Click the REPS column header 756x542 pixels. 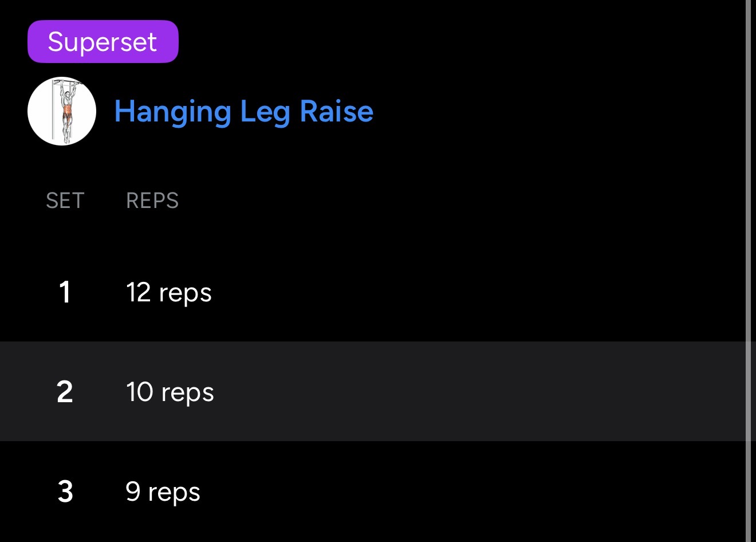tap(152, 201)
